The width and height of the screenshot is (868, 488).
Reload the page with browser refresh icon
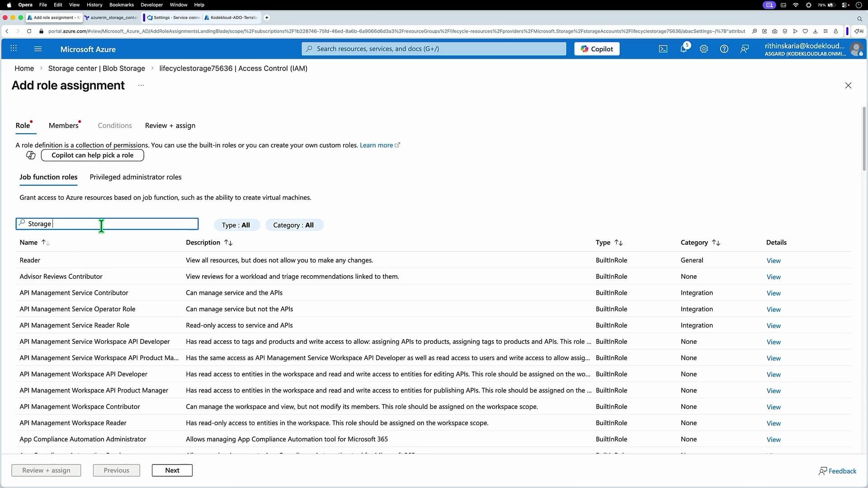(29, 31)
